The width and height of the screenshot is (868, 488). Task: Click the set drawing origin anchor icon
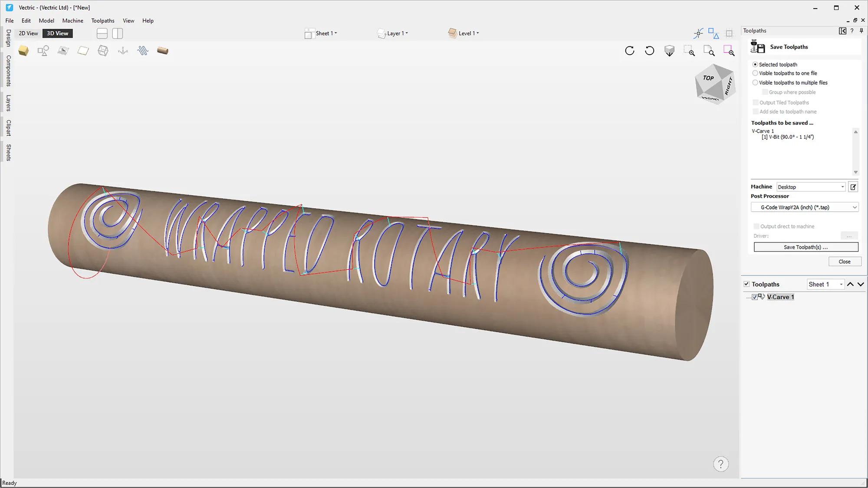[x=123, y=50]
